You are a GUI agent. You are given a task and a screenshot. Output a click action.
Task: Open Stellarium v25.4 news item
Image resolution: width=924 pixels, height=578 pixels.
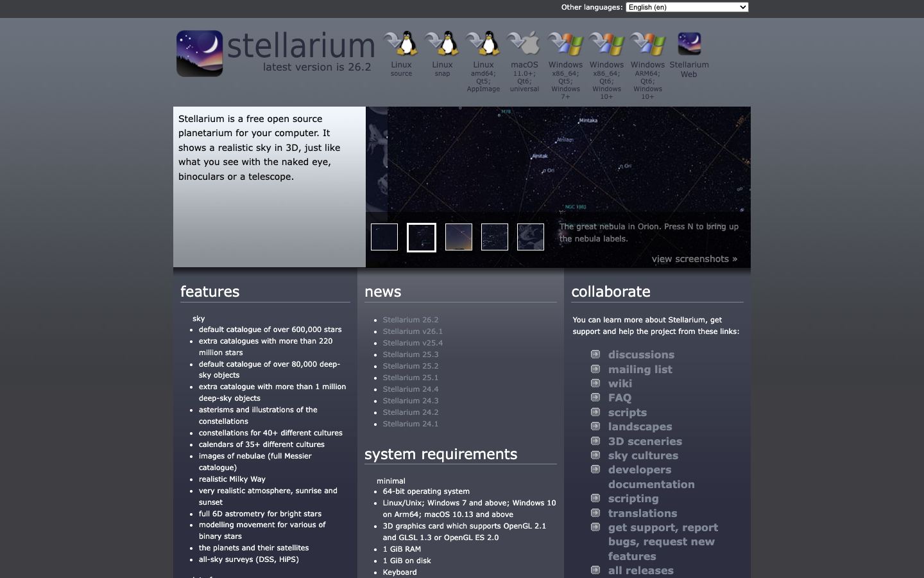pos(413,343)
